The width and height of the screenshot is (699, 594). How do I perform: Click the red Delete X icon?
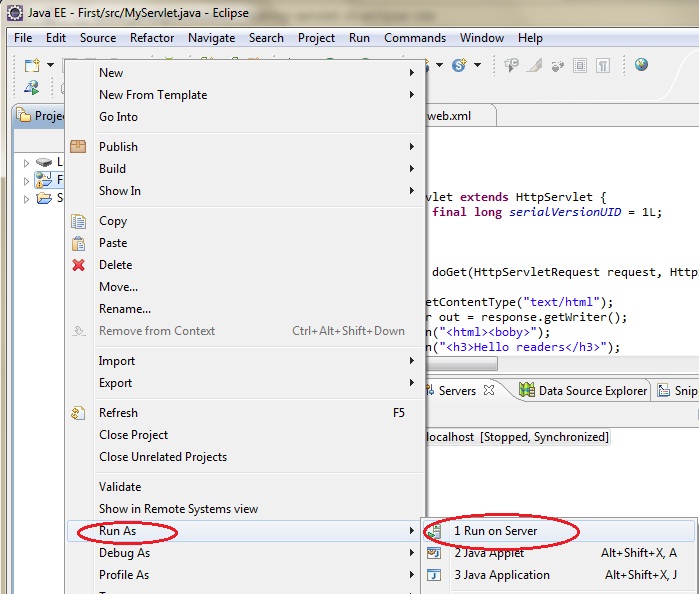(78, 265)
